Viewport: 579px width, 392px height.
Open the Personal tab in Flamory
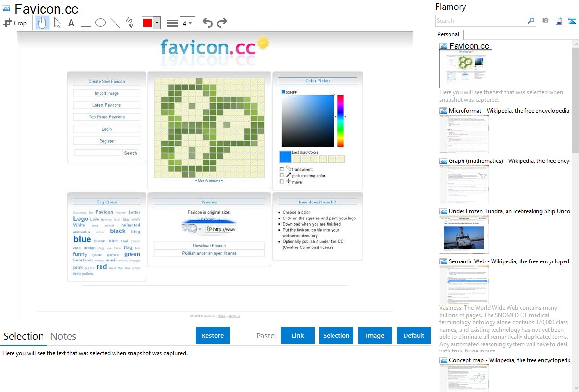click(449, 34)
